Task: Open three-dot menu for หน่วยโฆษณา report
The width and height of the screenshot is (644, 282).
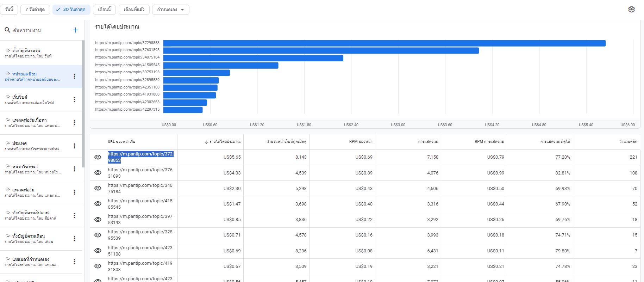Action: point(74,169)
